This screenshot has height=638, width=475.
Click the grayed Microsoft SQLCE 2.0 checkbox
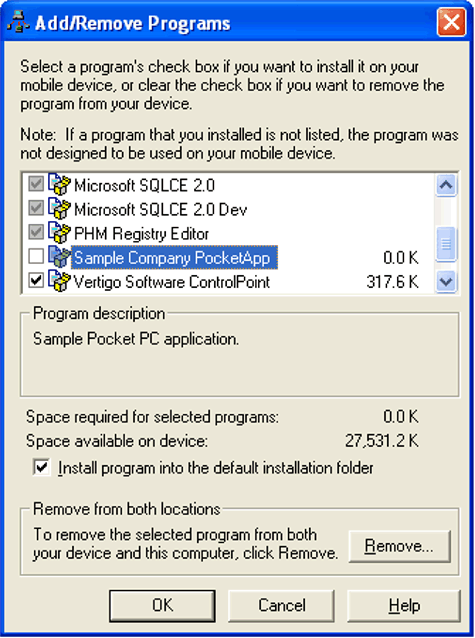pyautogui.click(x=36, y=184)
